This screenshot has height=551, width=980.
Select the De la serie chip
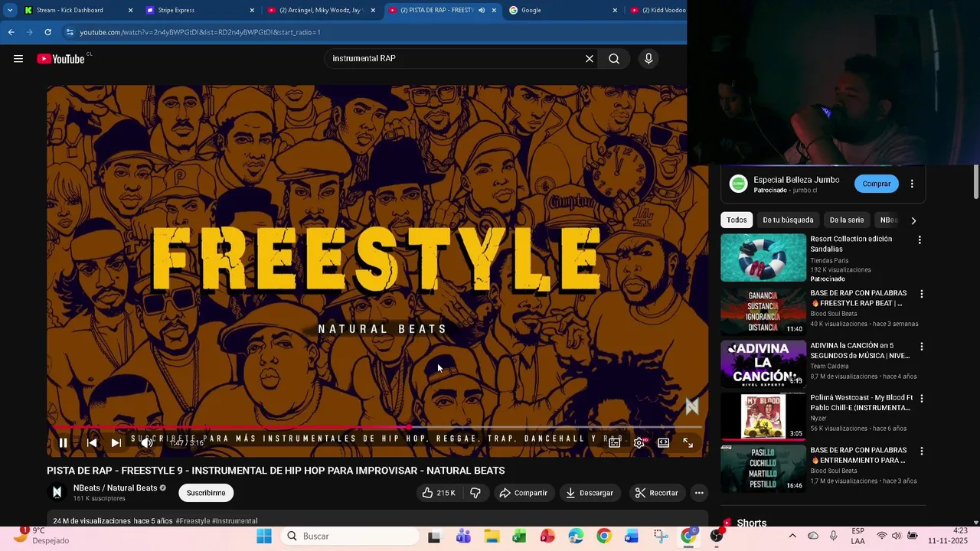(847, 220)
